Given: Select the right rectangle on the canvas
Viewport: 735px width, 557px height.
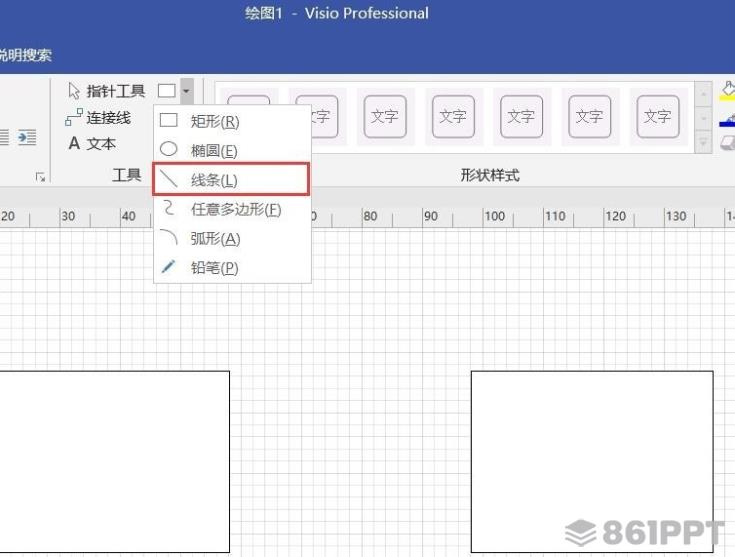Looking at the screenshot, I should [592, 462].
